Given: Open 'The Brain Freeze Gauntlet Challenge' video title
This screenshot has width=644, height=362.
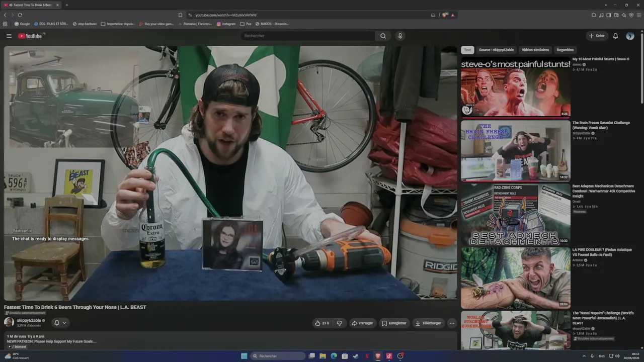Looking at the screenshot, I should click(x=601, y=125).
